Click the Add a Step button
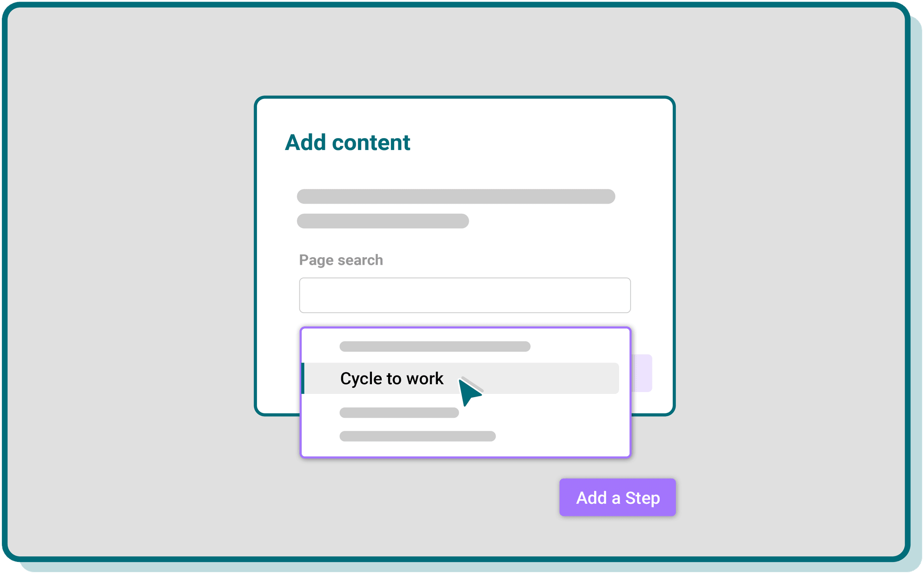 point(618,497)
